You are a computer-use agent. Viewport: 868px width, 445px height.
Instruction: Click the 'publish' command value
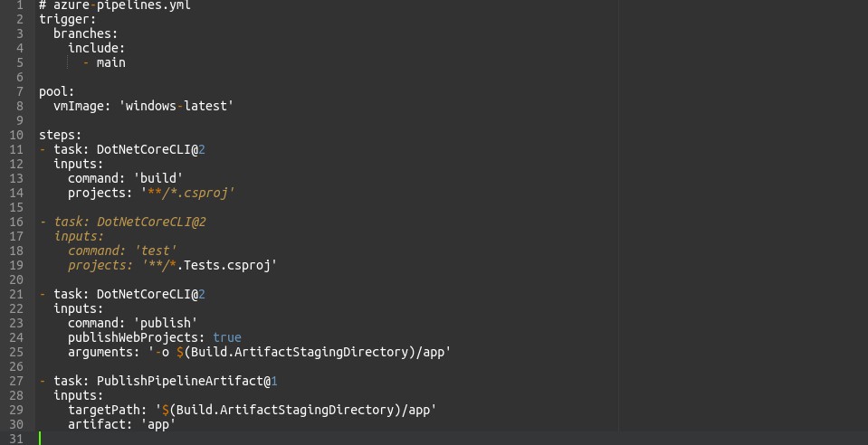click(168, 323)
